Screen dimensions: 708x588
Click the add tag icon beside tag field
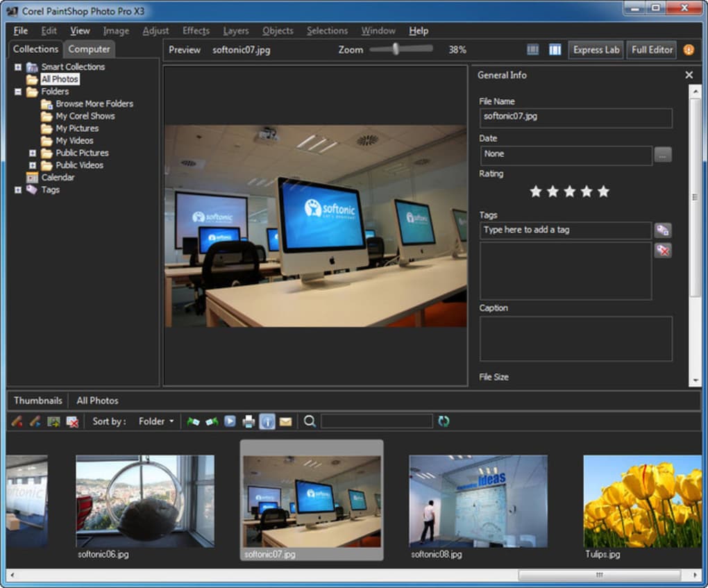(663, 230)
